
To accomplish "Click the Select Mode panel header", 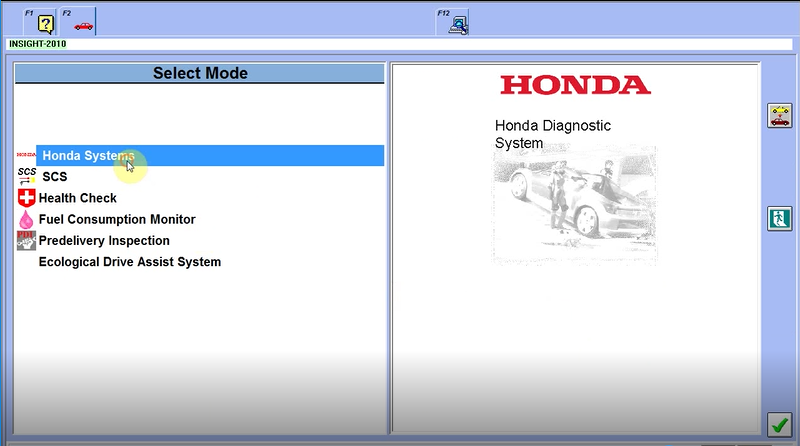I will pyautogui.click(x=200, y=73).
